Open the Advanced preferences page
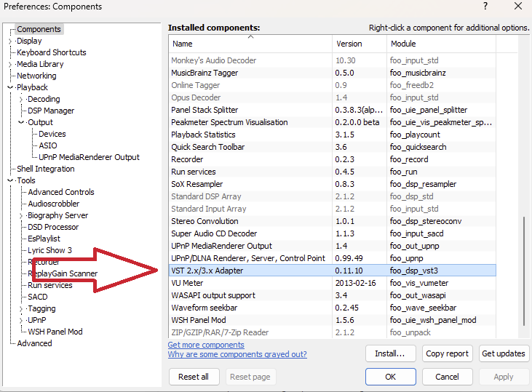Screen dimensions: 532x392 (x=35, y=343)
